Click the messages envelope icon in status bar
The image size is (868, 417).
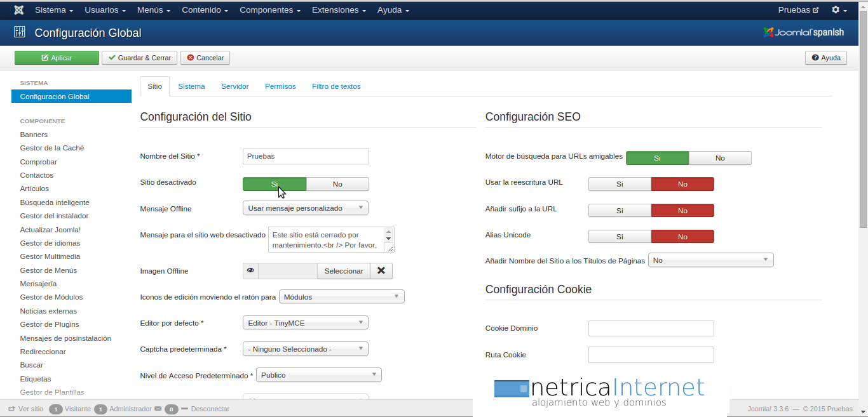[158, 409]
